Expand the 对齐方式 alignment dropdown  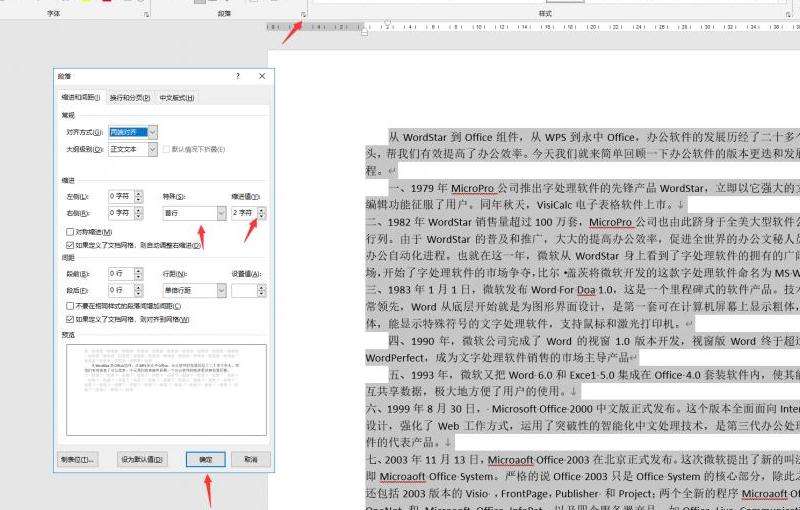153,132
